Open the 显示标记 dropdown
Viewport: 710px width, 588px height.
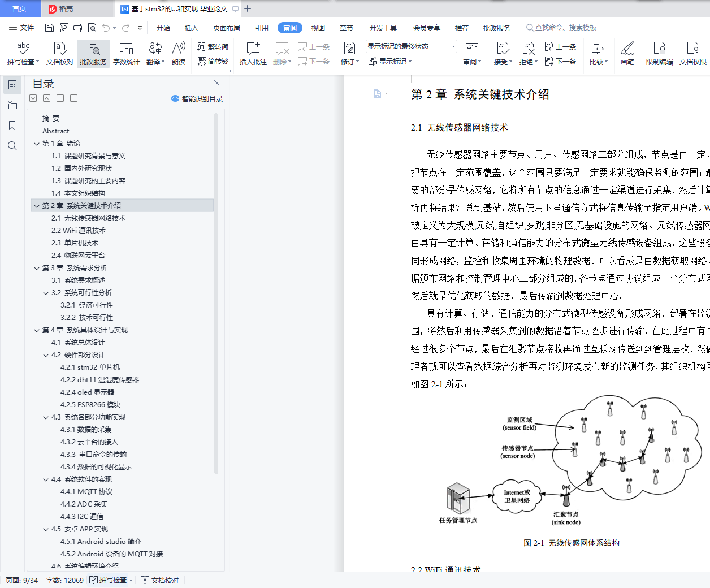pyautogui.click(x=390, y=61)
